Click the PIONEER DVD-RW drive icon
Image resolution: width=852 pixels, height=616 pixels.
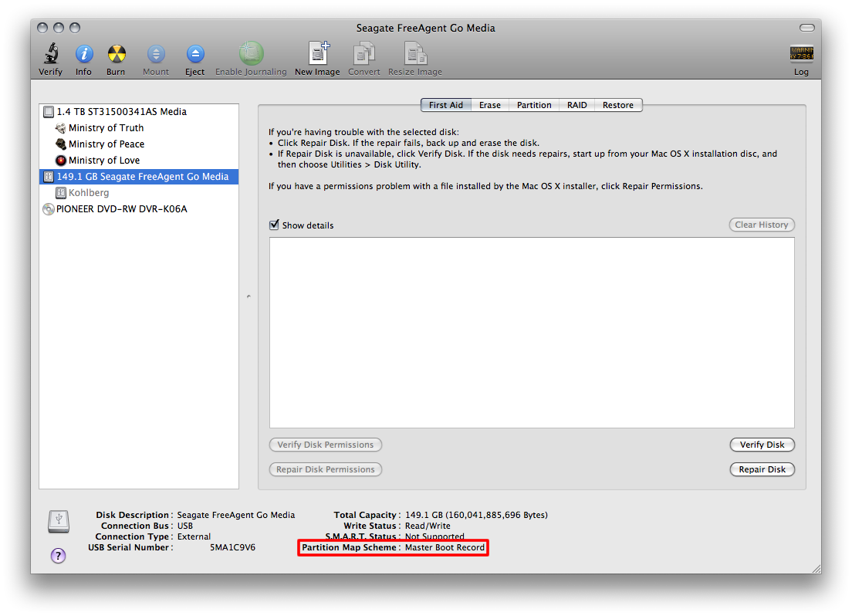coord(49,209)
